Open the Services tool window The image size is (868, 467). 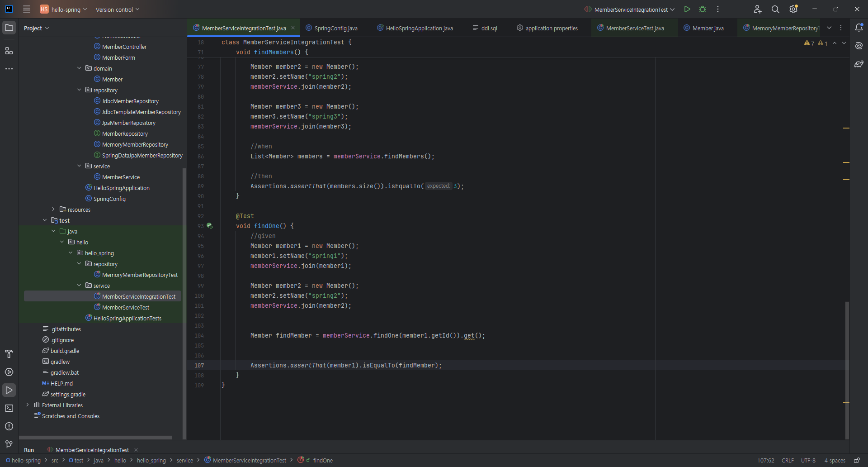pyautogui.click(x=9, y=372)
